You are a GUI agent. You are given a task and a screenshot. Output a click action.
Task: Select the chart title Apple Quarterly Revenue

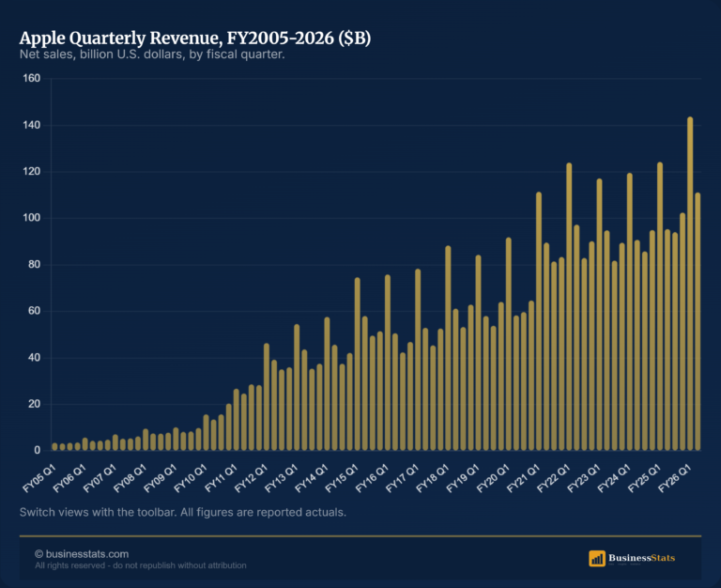[195, 39]
